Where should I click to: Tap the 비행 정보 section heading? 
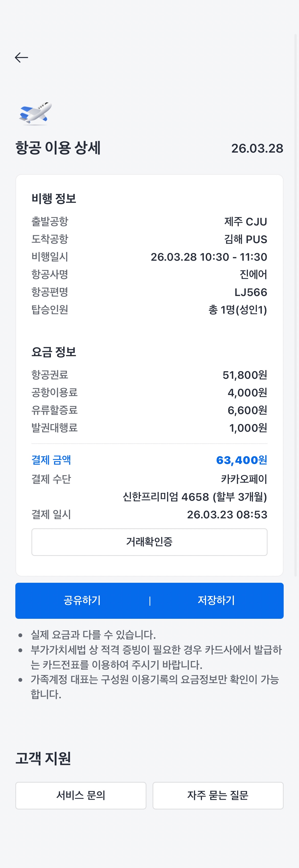54,198
